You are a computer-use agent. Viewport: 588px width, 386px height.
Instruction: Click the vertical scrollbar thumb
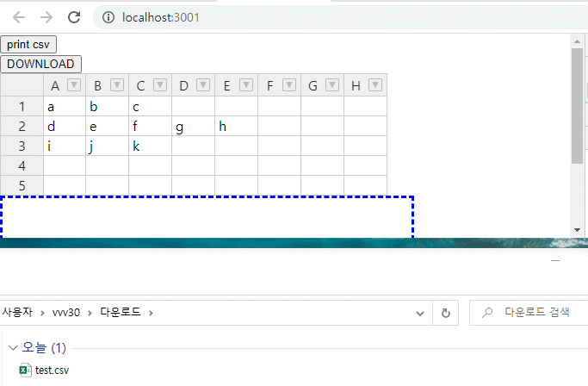[577, 106]
